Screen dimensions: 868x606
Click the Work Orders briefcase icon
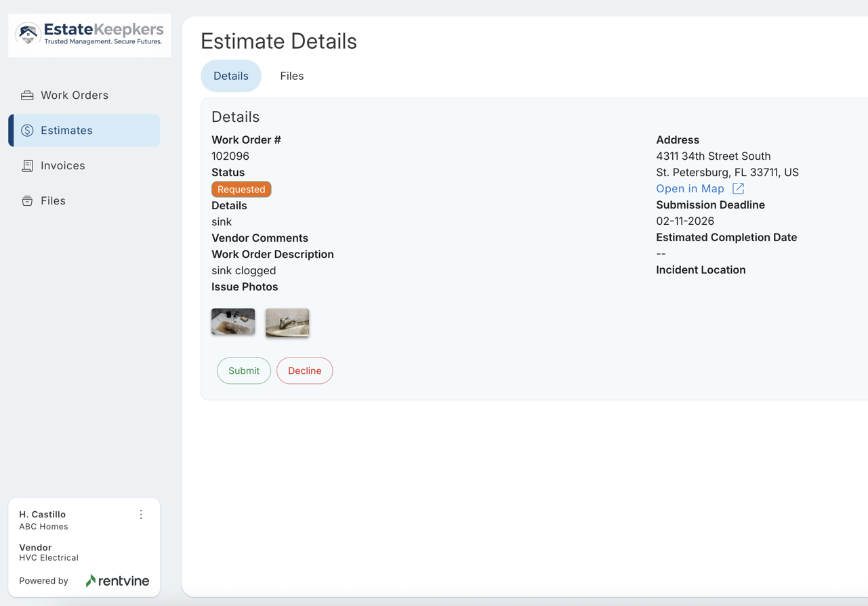click(x=27, y=95)
